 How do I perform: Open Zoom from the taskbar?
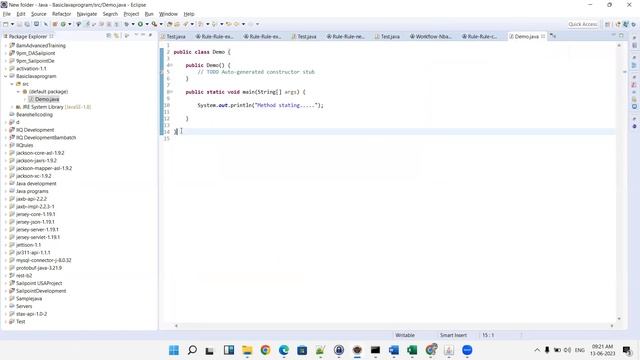[x=467, y=350]
